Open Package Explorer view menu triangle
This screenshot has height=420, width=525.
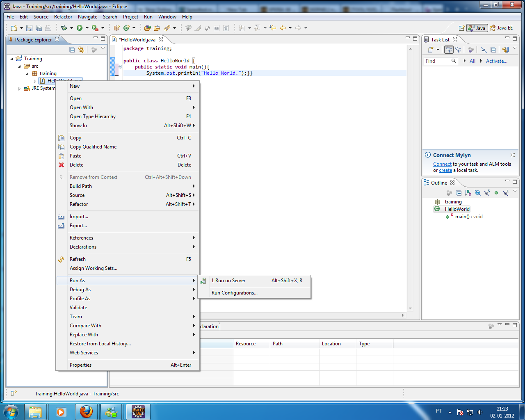click(103, 48)
